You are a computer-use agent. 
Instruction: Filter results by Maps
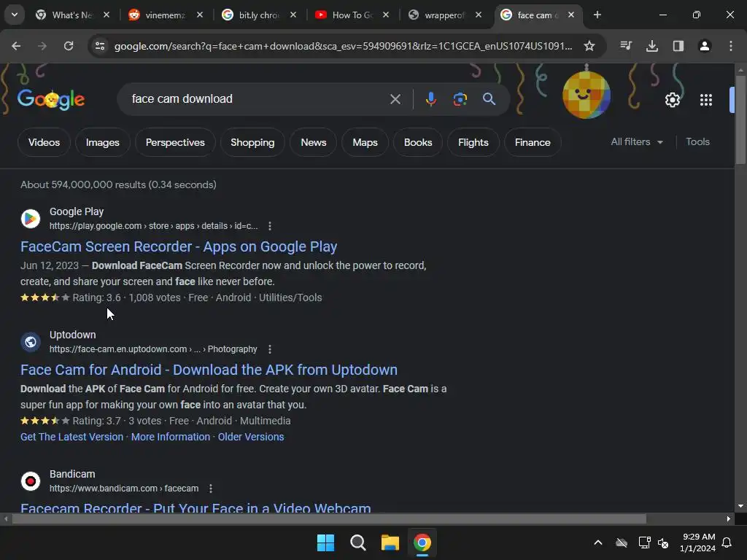point(365,142)
